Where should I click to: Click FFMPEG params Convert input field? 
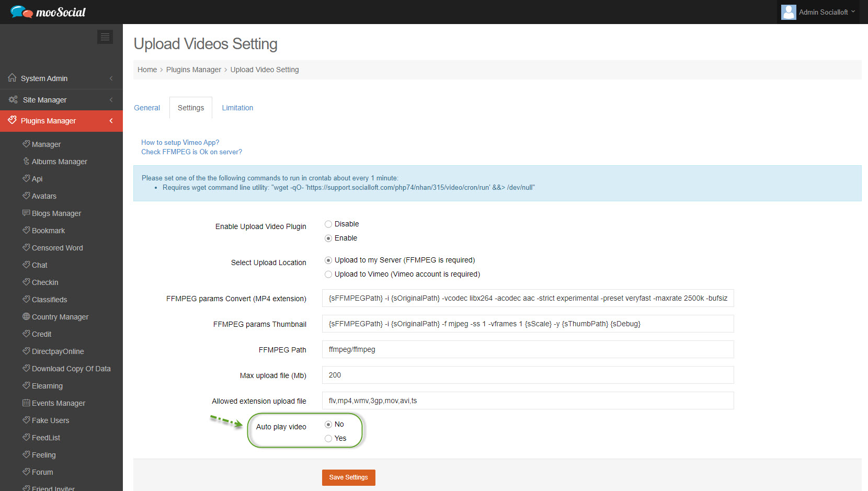point(528,298)
